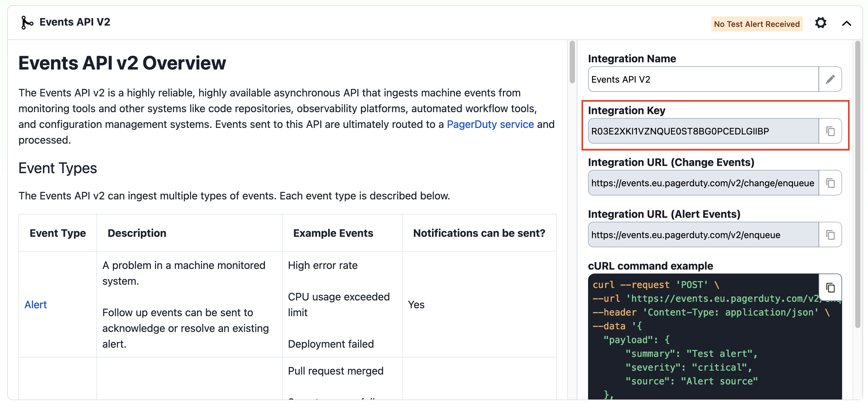Click the right panel vertical scrollbar

click(858, 184)
